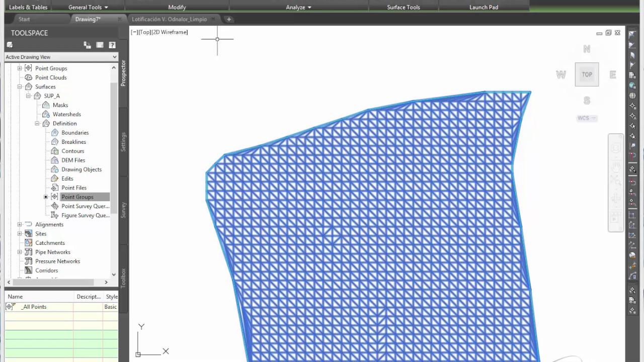Open Labels & Tables ribbon panel
The height and width of the screenshot is (362, 644).
[28, 7]
